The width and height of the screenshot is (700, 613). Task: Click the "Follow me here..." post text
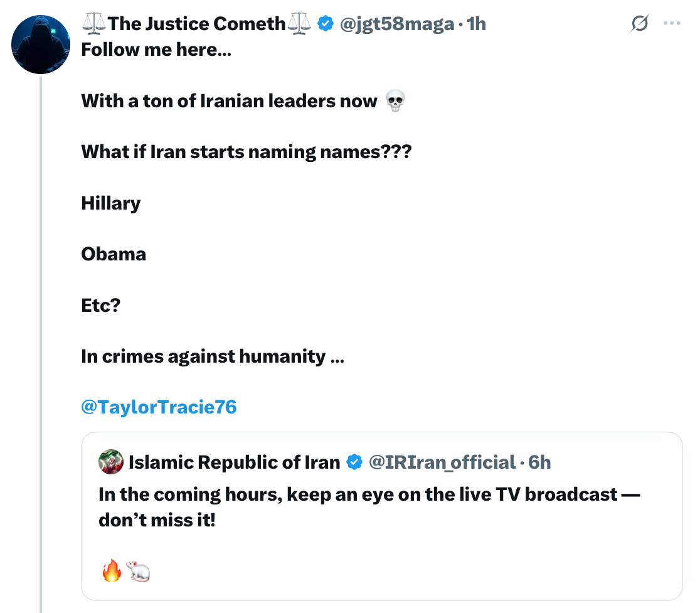tap(156, 50)
